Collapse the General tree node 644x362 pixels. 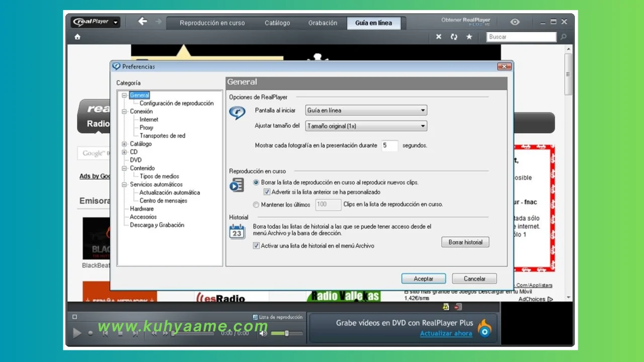(x=124, y=95)
